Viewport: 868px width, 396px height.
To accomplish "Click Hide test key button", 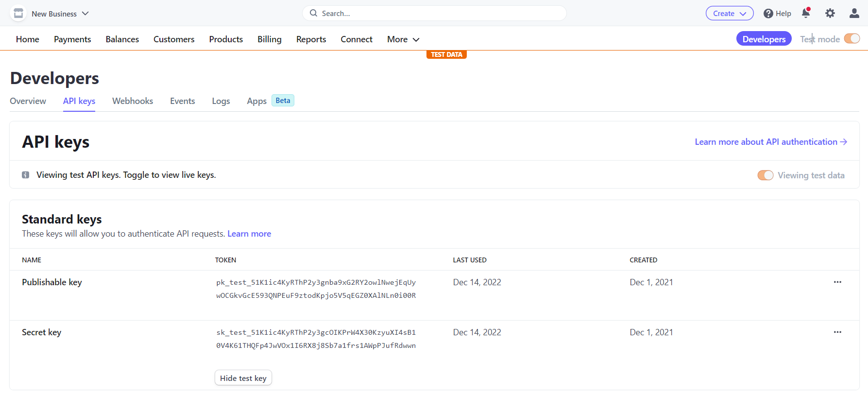I will pos(243,378).
